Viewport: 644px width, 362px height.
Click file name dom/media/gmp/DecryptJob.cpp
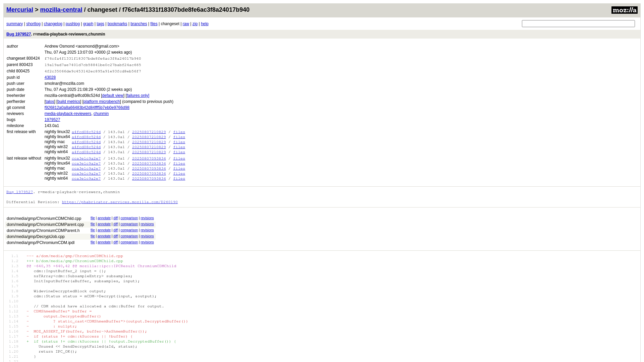pyautogui.click(x=36, y=237)
